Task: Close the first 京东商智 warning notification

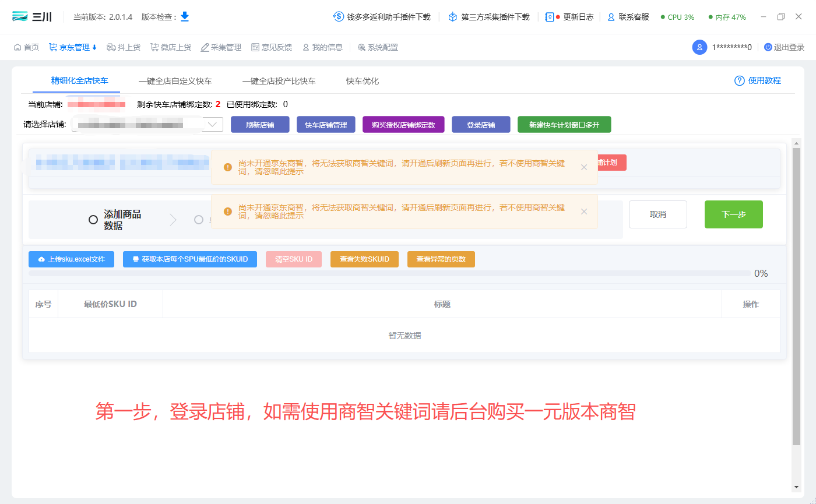Action: [x=584, y=167]
